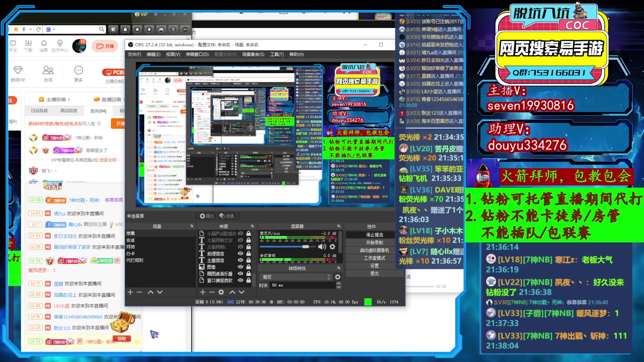644x362 pixels.
Task: Click the lock extension button in browser toolbar
Action: [x=125, y=29]
